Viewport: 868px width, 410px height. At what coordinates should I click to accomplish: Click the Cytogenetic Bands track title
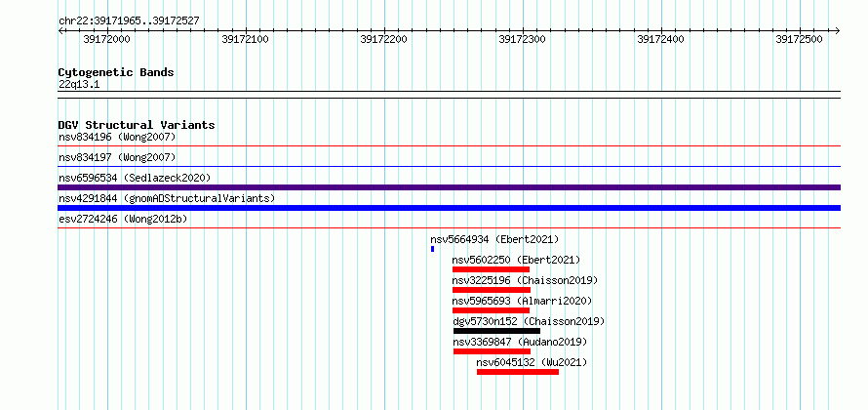(116, 72)
